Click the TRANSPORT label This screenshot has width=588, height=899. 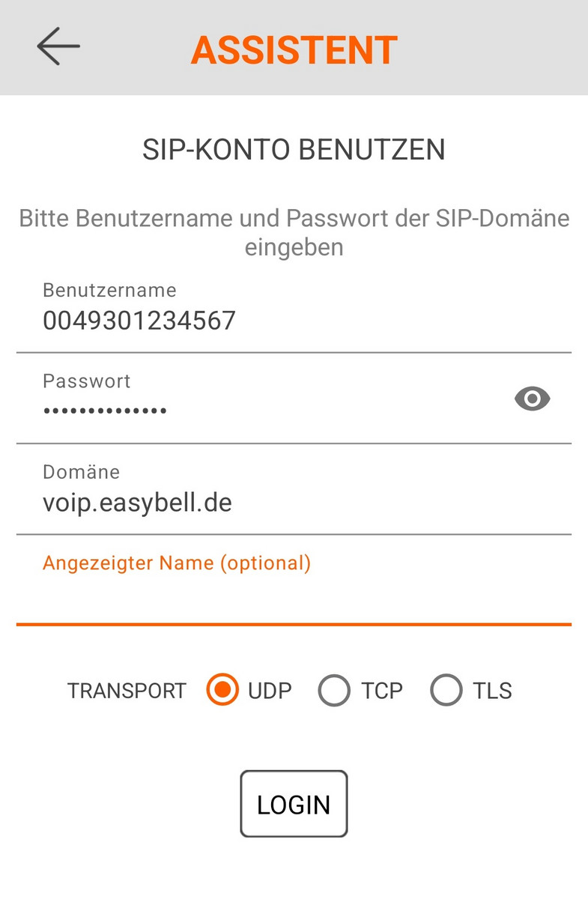tap(127, 691)
